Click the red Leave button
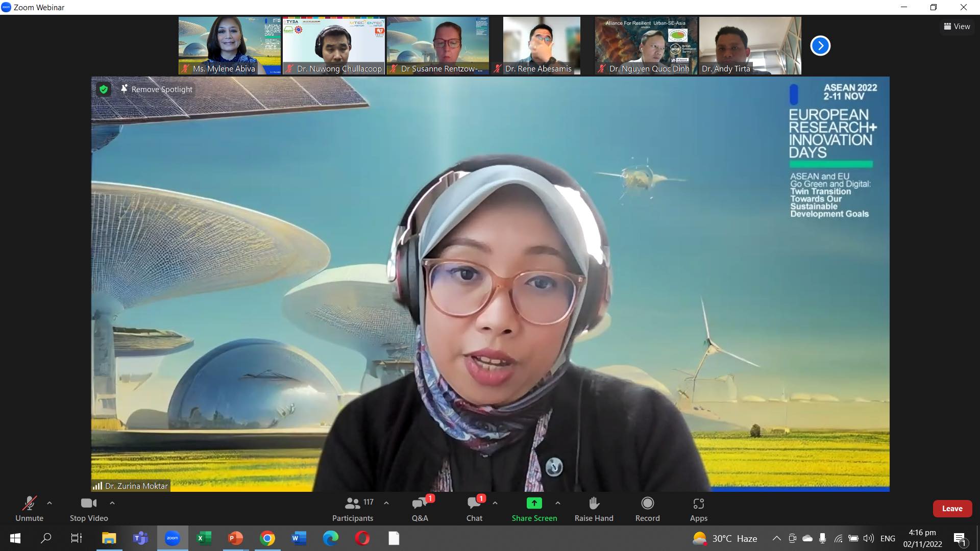Viewport: 980px width, 551px height. click(x=952, y=509)
